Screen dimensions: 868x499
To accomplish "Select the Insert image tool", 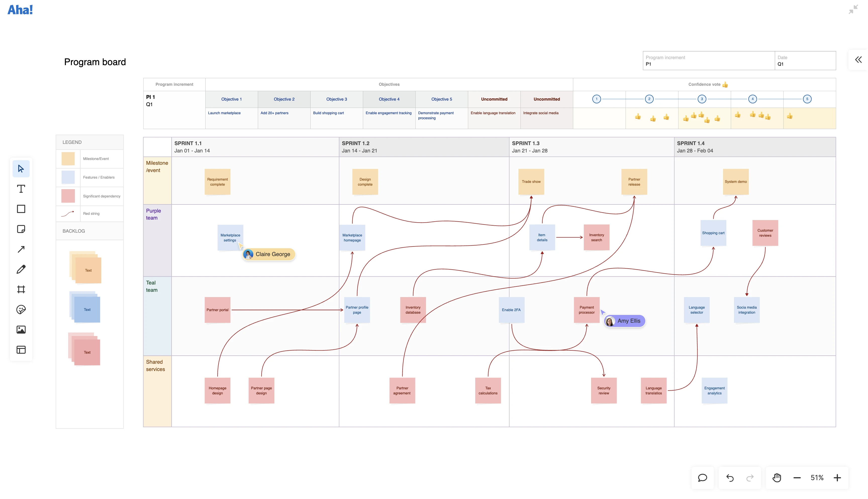I will point(21,329).
